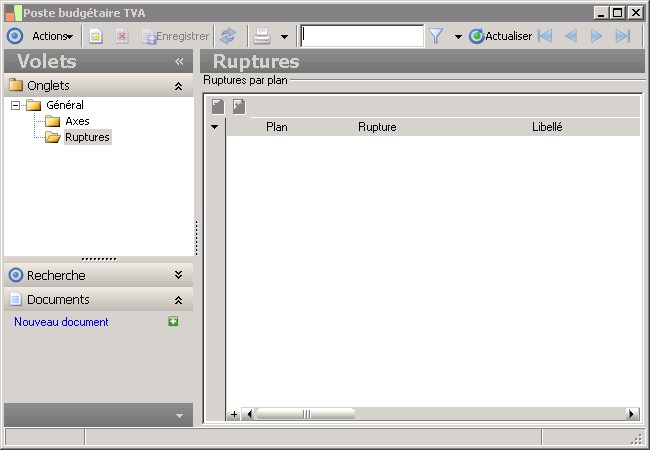Image resolution: width=650 pixels, height=450 pixels.
Task: Maximize the Poste budgétaire TVA window
Action: (x=618, y=13)
